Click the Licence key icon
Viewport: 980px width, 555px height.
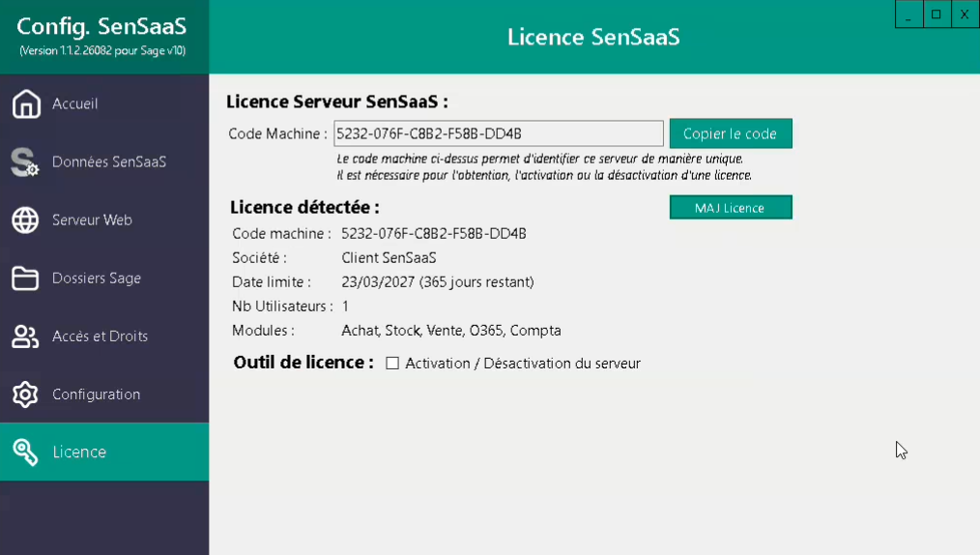[x=26, y=452]
